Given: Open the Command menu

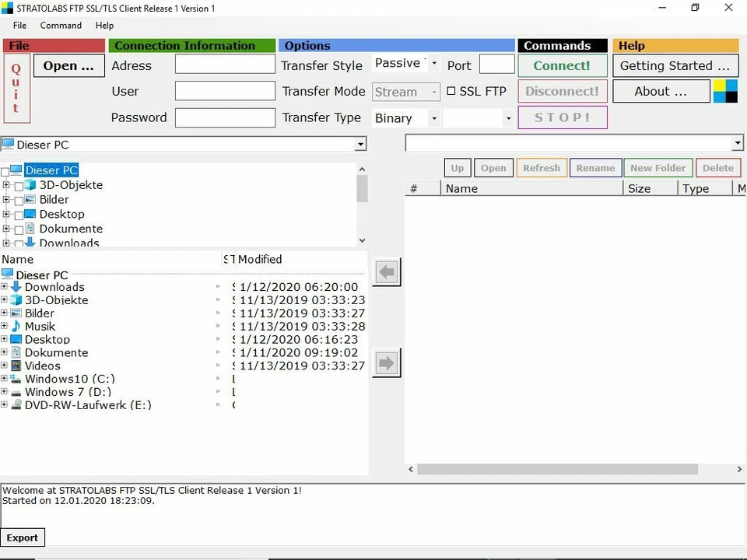Looking at the screenshot, I should [61, 25].
